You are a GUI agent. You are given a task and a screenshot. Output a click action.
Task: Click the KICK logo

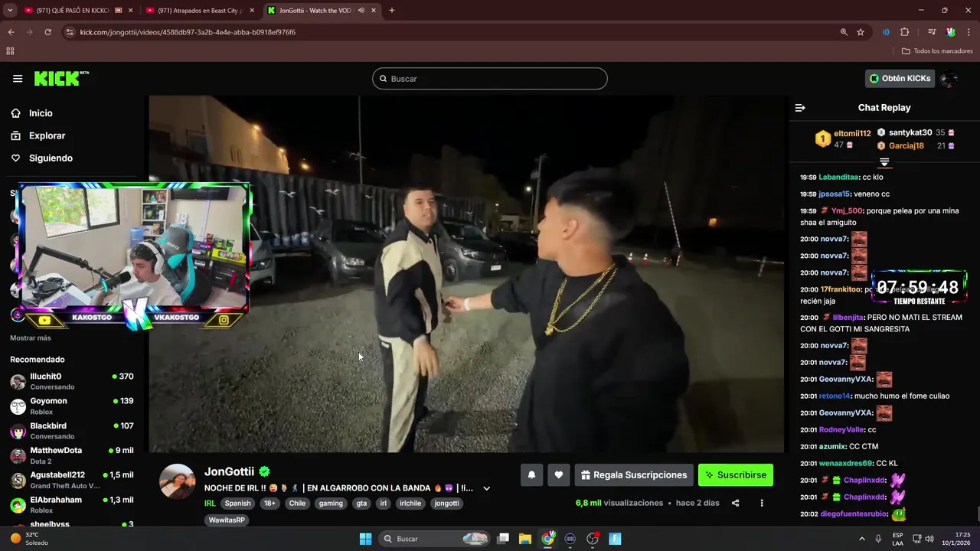point(61,78)
